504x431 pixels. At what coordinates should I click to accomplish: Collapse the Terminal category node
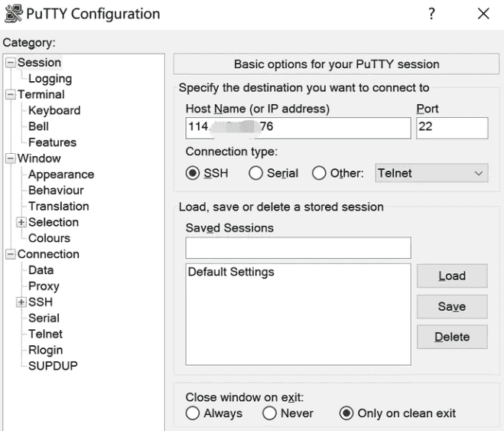(11, 95)
